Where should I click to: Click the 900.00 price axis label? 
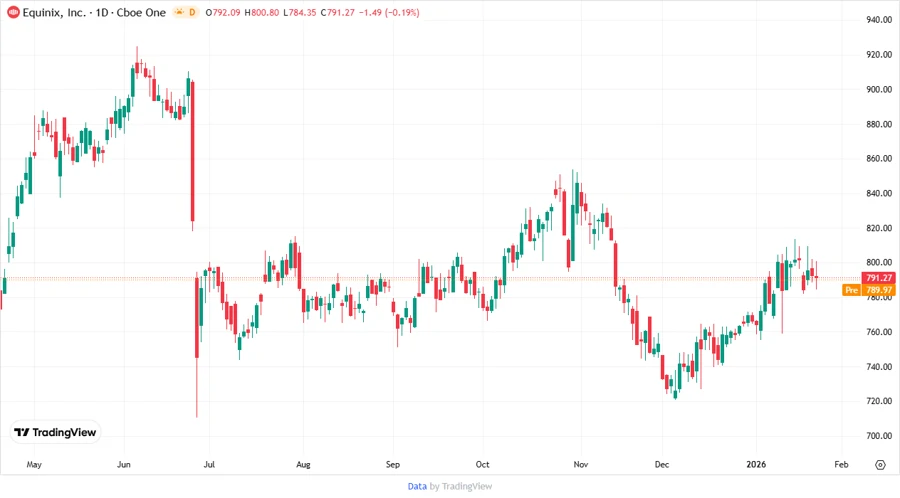click(x=879, y=90)
